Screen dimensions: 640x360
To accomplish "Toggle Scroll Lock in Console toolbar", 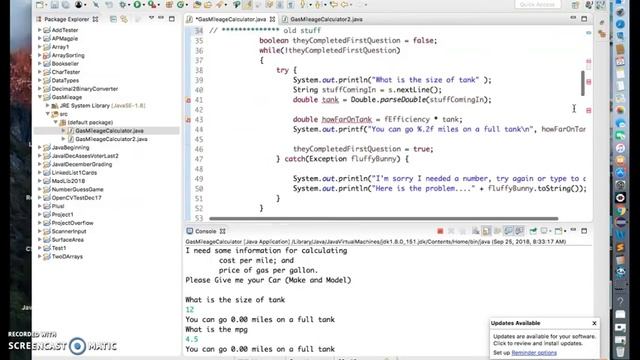I will point(486,231).
